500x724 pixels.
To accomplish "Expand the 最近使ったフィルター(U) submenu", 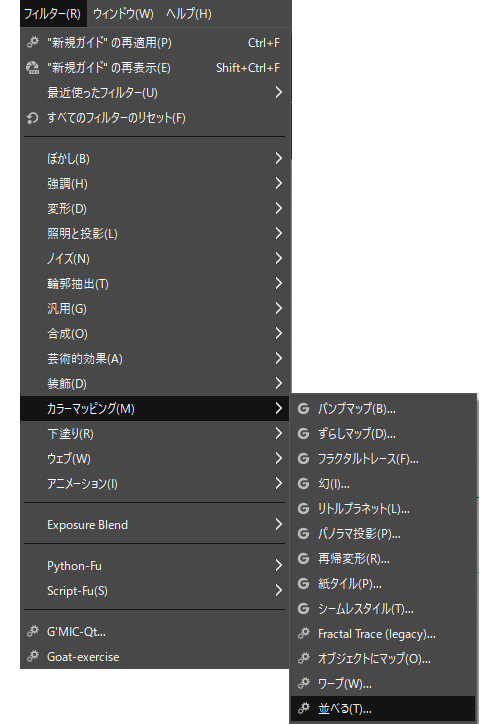I will 154,93.
